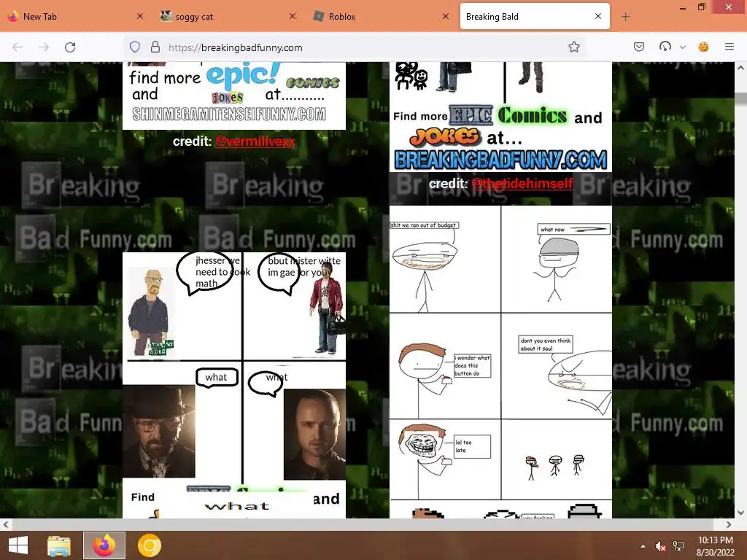Close the Roblox tab
This screenshot has width=747, height=560.
point(446,16)
